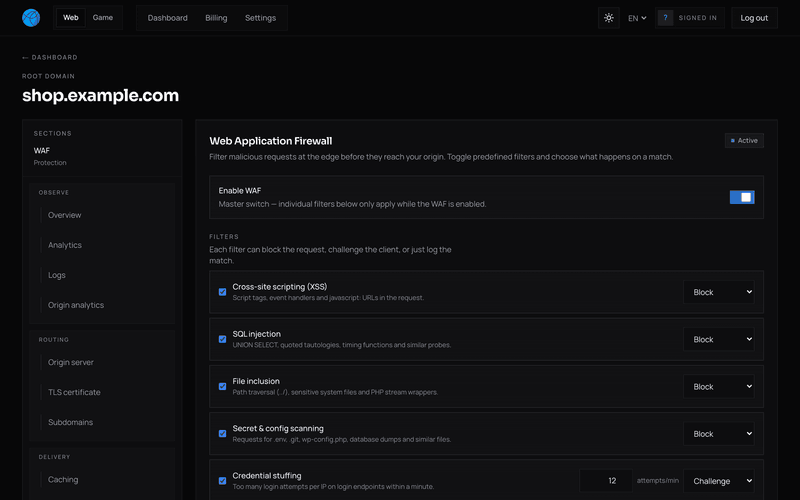
Task: Uncheck the File inclusion filter checkbox
Action: (222, 386)
